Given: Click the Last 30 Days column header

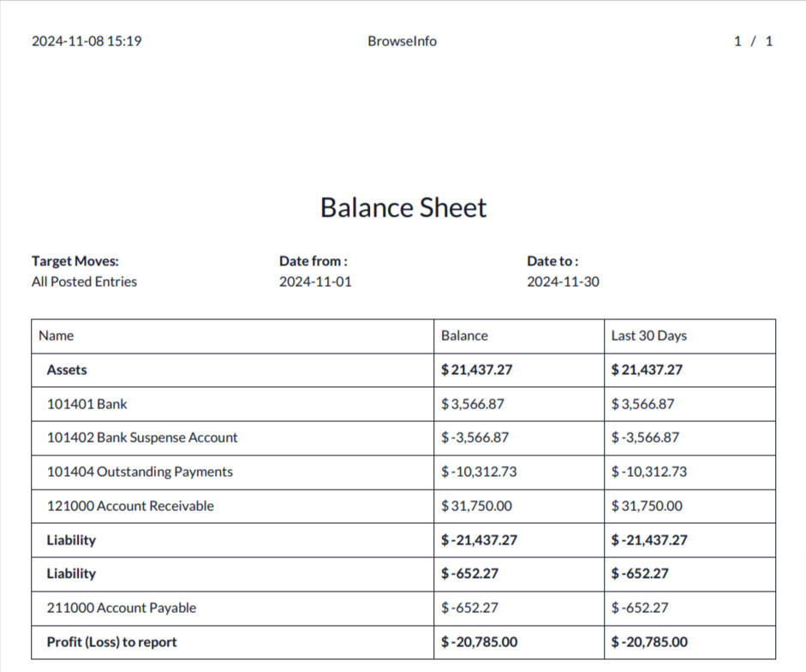Looking at the screenshot, I should tap(648, 336).
